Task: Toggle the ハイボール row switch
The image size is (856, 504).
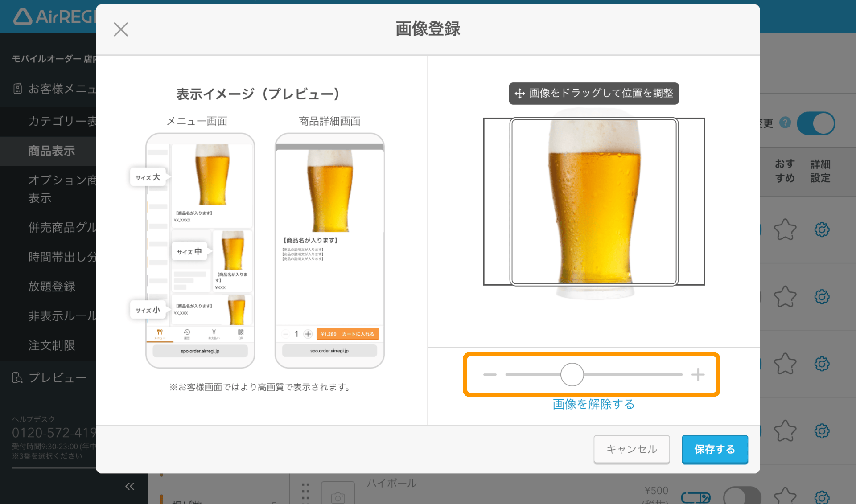Action: click(x=742, y=496)
